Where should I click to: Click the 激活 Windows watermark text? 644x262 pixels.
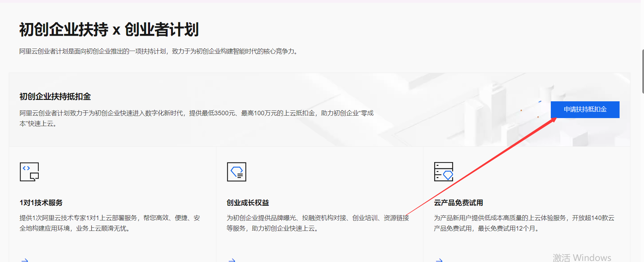[x=582, y=257]
